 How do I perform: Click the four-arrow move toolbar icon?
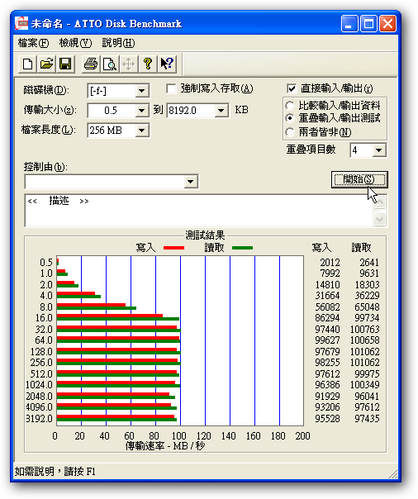129,64
